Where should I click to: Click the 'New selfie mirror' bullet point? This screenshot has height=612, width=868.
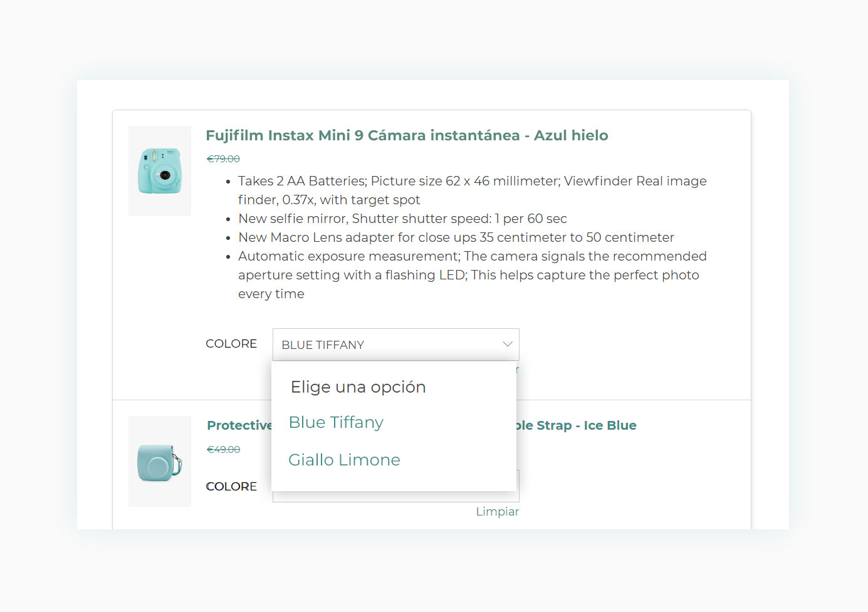(402, 219)
